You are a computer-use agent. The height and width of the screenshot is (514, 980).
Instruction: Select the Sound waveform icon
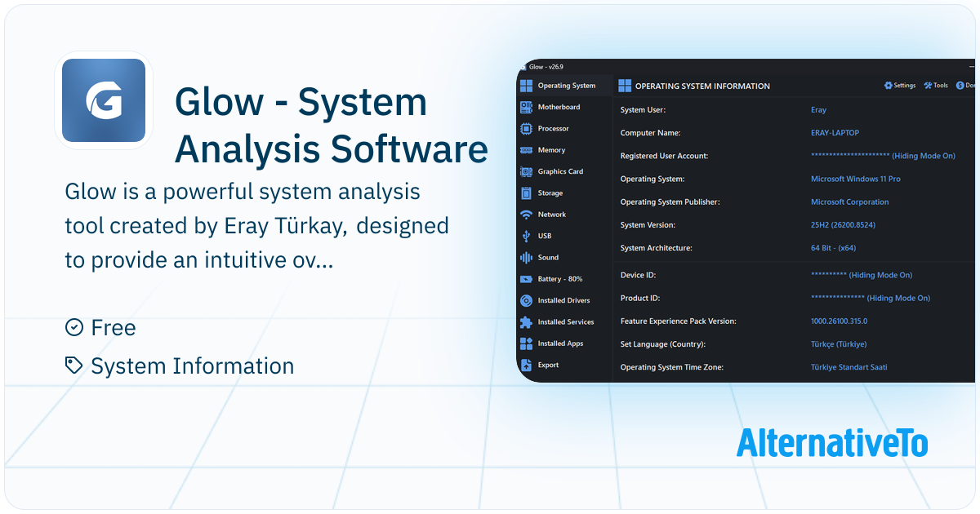(526, 258)
